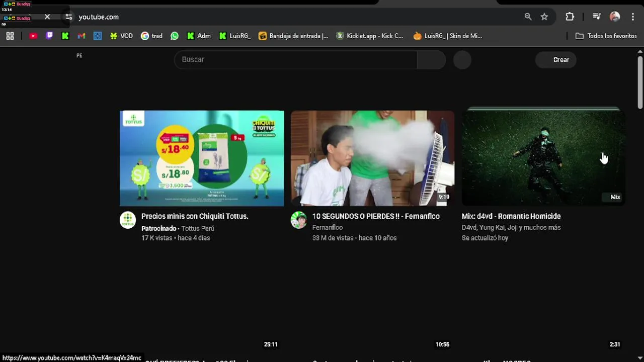The height and width of the screenshot is (362, 644).
Task: Click the Fernanfloo channel avatar
Action: (x=299, y=220)
